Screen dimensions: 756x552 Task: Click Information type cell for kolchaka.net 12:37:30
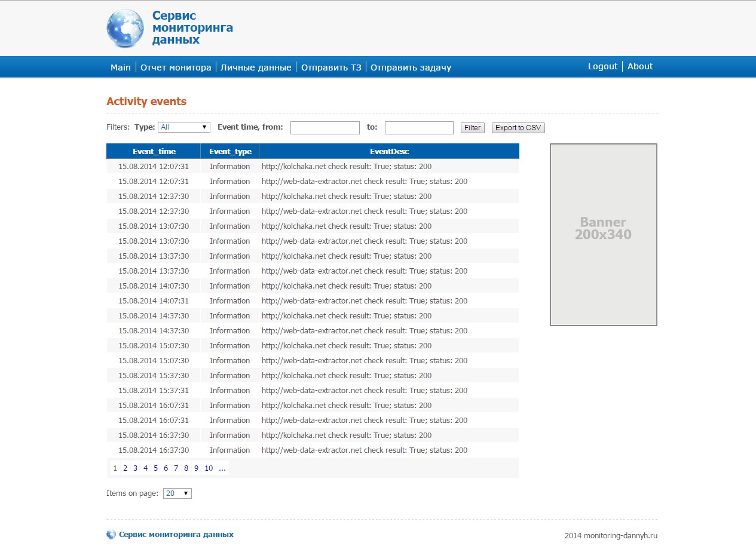230,197
